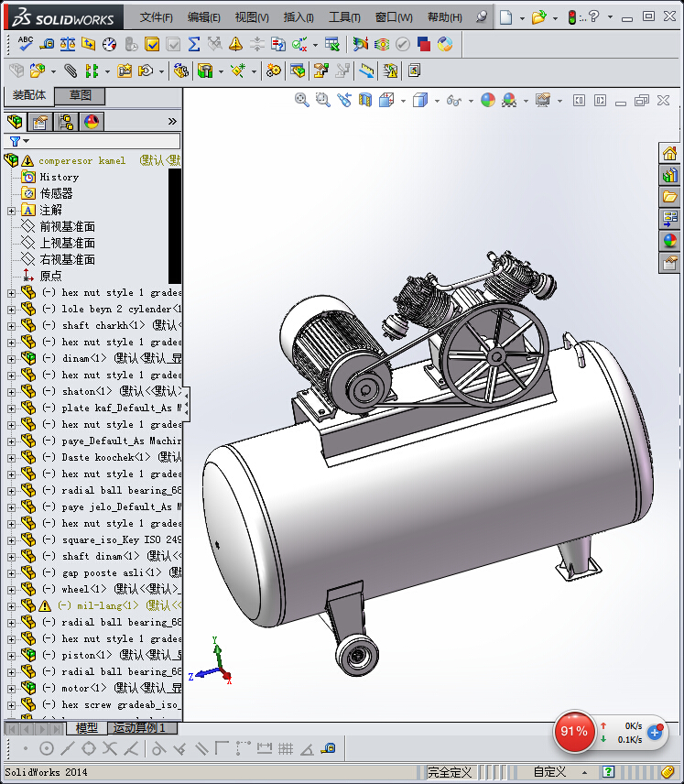Open the Display Style dropdown arrow
Image resolution: width=684 pixels, height=784 pixels.
(x=437, y=101)
